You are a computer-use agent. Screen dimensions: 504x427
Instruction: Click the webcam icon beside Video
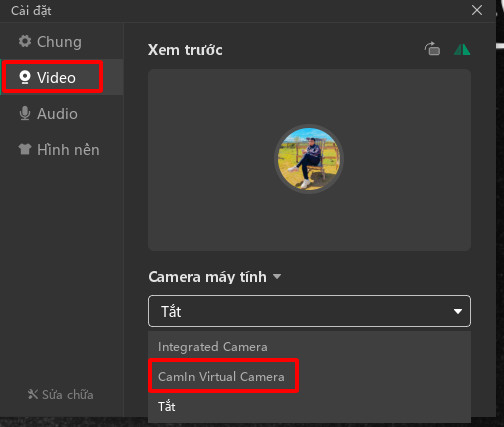tap(25, 77)
